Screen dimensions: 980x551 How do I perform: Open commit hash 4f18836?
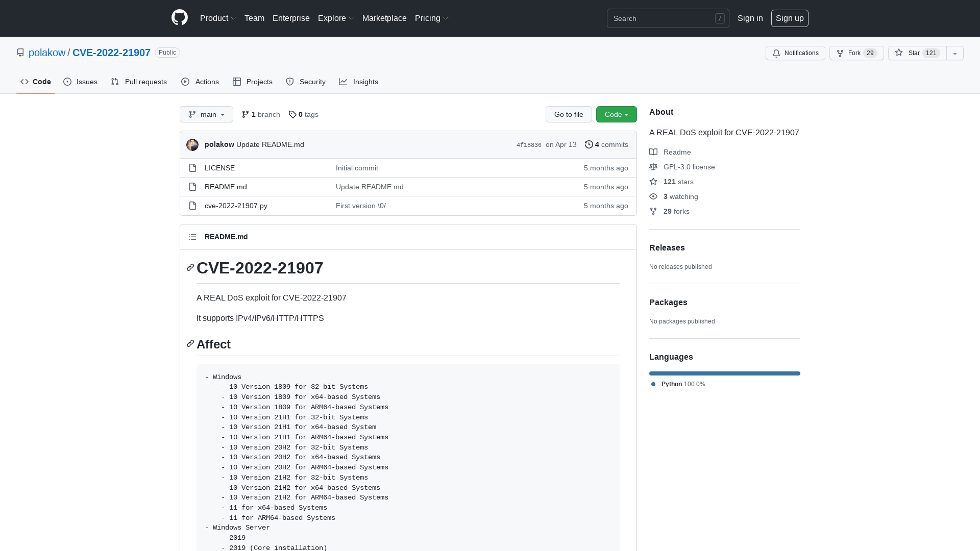[529, 145]
